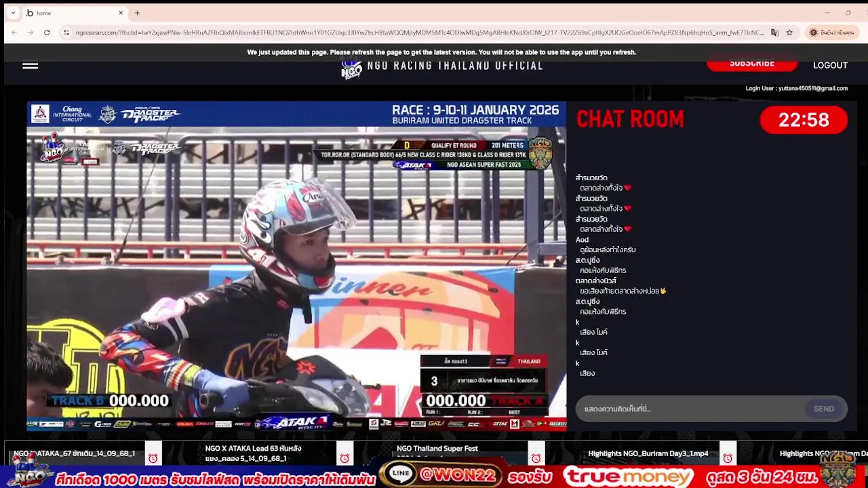Click clock icon beside NGO X ATAKA Lead 63
868x488 pixels.
coord(344,458)
